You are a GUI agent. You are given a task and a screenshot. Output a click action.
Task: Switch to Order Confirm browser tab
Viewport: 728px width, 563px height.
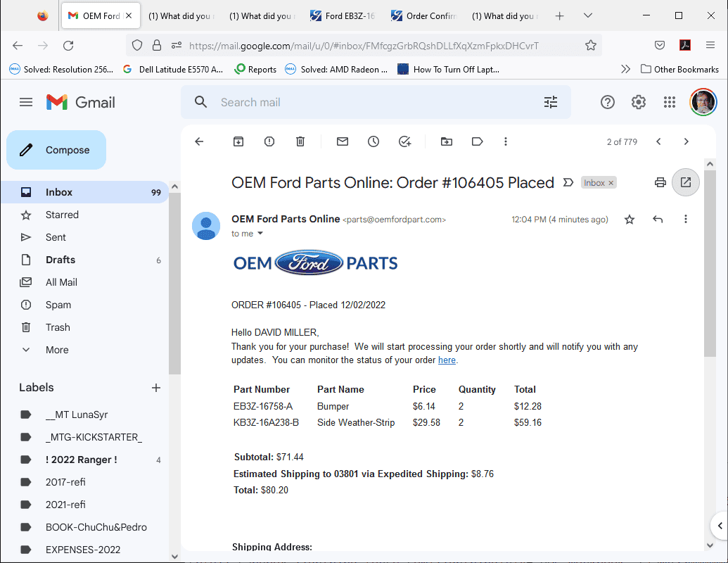pos(424,15)
